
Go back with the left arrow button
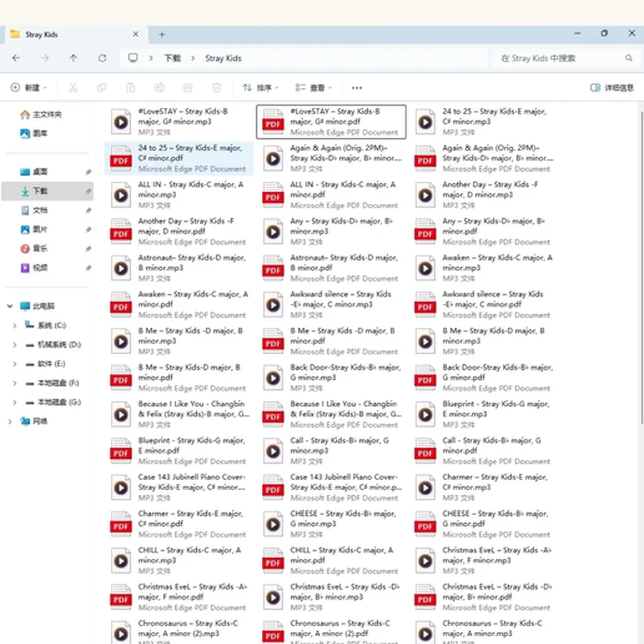click(x=16, y=59)
